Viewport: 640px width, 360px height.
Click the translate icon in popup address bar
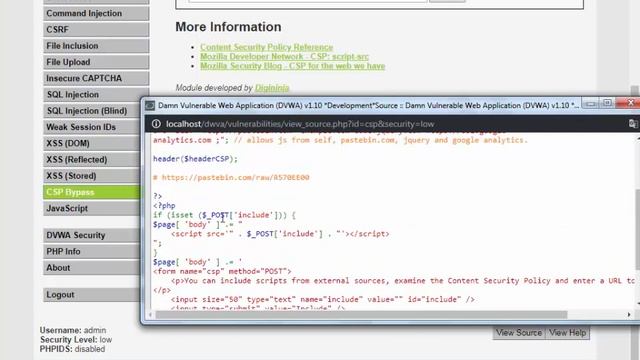click(x=633, y=124)
